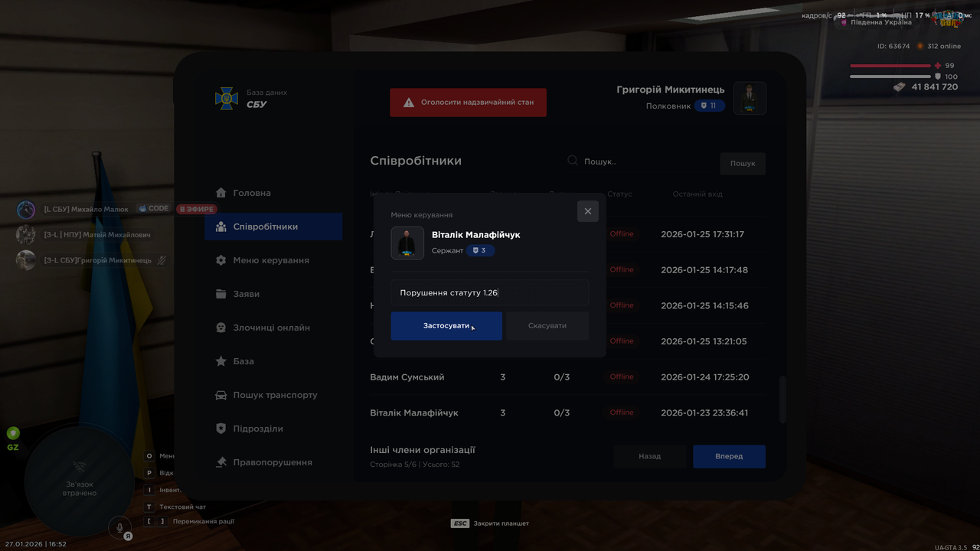Click the star icon beside База

click(x=220, y=361)
